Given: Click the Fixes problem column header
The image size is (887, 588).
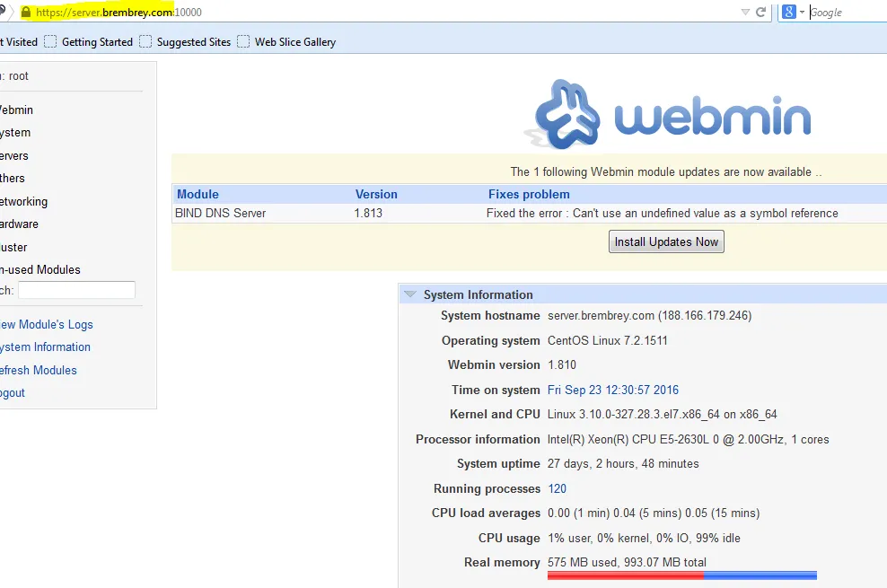Looking at the screenshot, I should pos(529,195).
